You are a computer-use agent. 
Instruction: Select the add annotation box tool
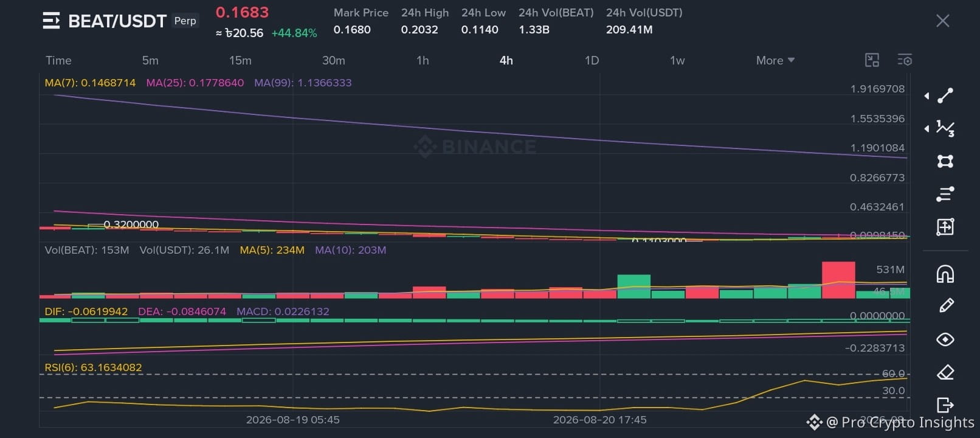(945, 227)
